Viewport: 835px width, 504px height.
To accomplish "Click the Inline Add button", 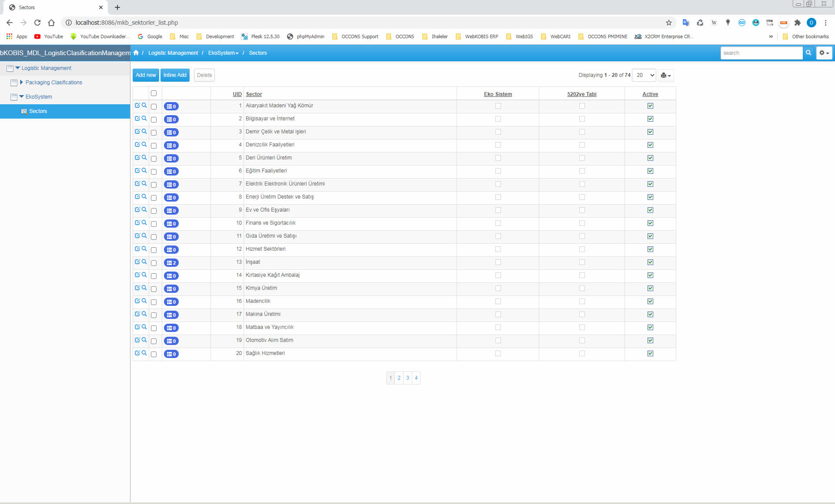I will pyautogui.click(x=175, y=75).
